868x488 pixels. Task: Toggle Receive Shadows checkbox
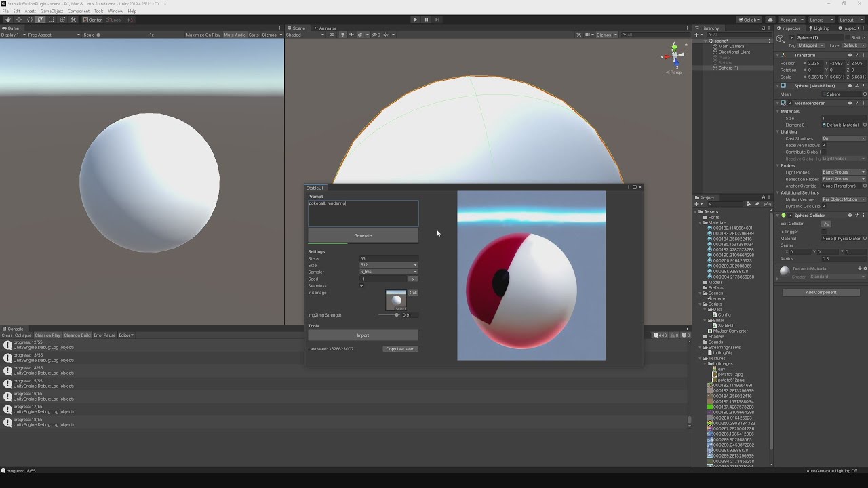coord(824,145)
